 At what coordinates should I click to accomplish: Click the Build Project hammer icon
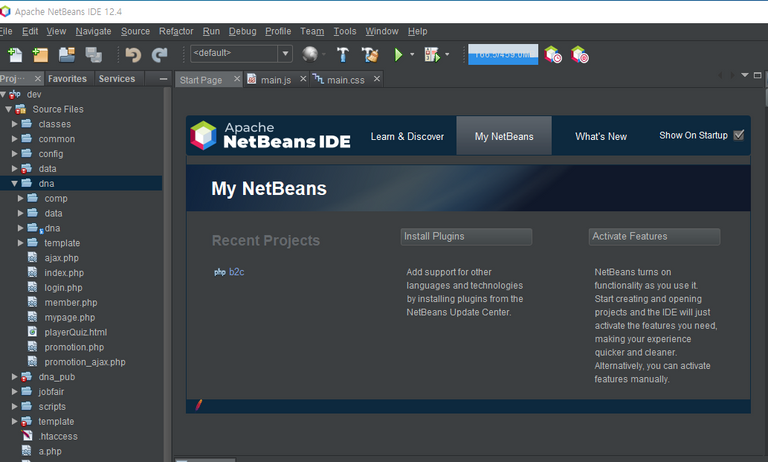(x=343, y=54)
